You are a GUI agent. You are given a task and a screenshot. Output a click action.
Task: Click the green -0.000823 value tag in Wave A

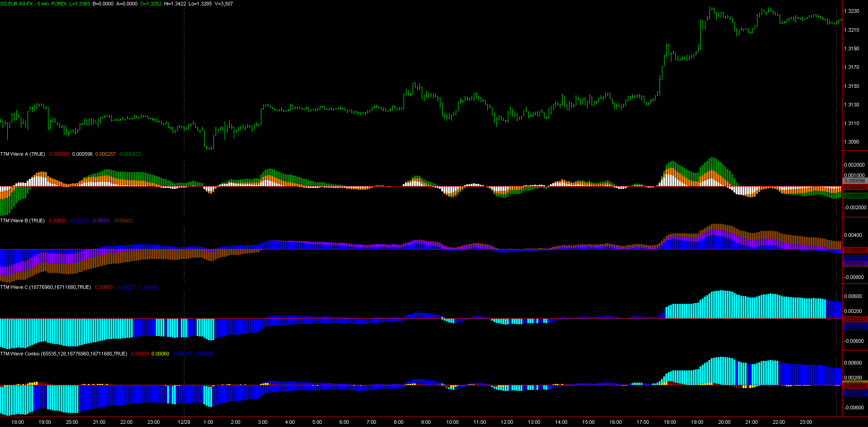click(x=854, y=196)
